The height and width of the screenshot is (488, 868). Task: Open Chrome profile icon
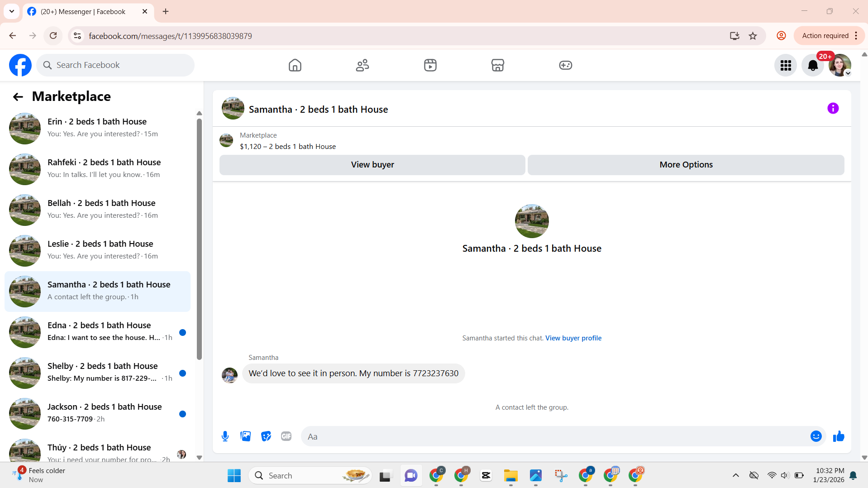(x=781, y=36)
